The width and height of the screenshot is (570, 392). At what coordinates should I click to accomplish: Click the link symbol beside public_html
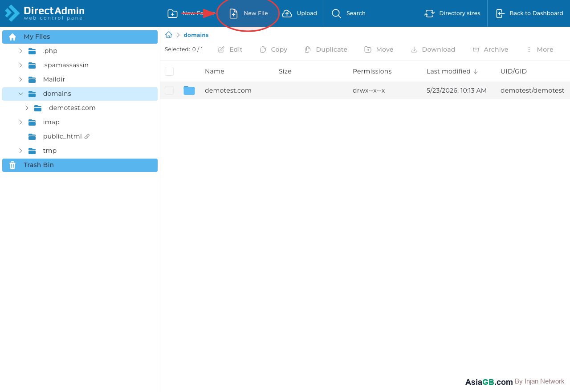point(87,136)
